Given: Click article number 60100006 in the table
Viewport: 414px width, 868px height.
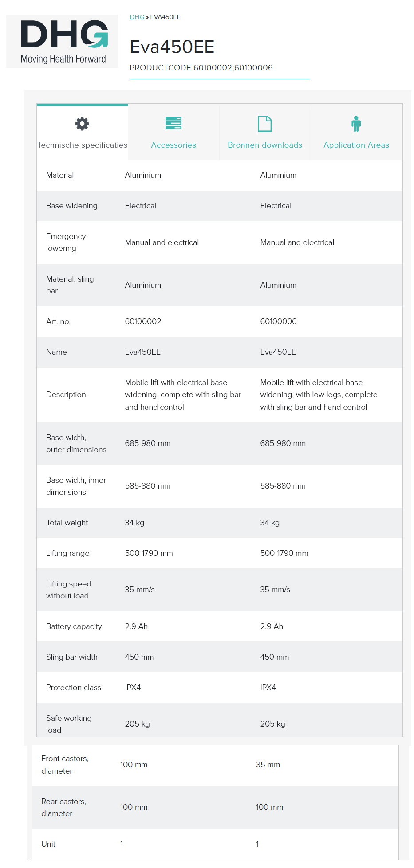Looking at the screenshot, I should click(x=278, y=321).
